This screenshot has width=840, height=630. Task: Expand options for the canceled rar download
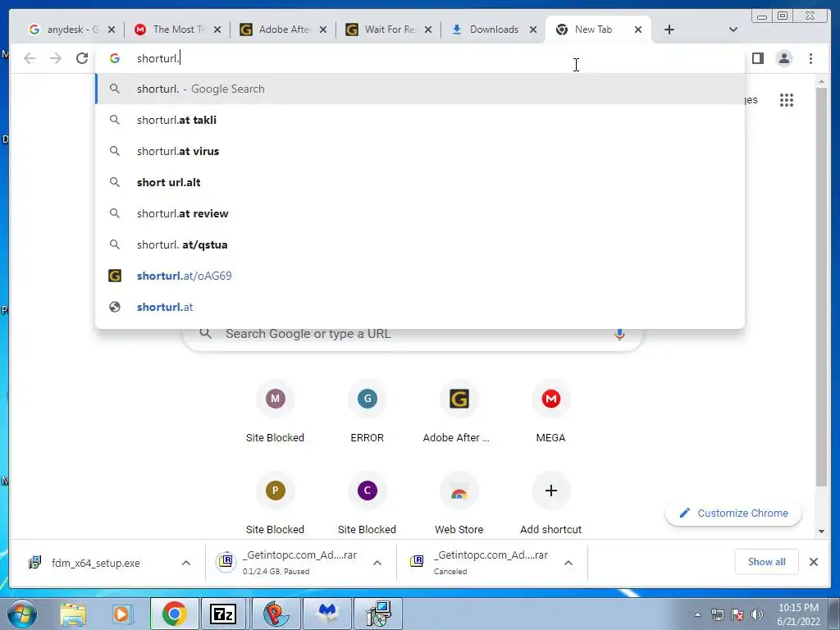[568, 563]
